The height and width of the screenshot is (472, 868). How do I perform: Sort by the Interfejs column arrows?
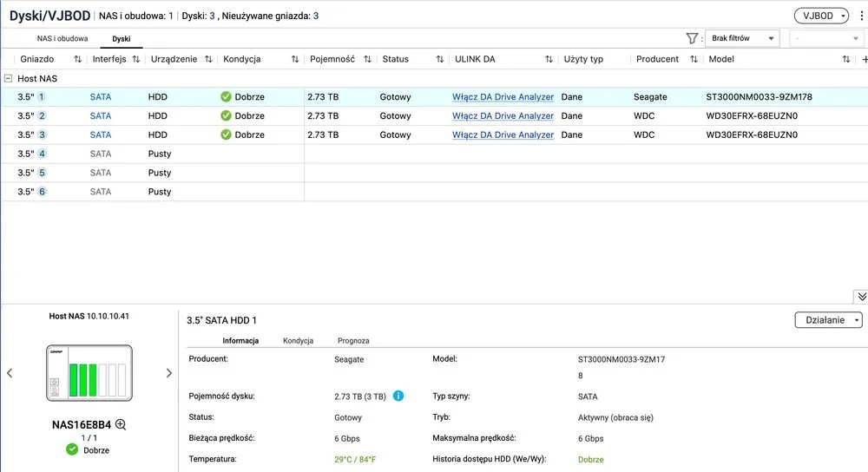(135, 59)
